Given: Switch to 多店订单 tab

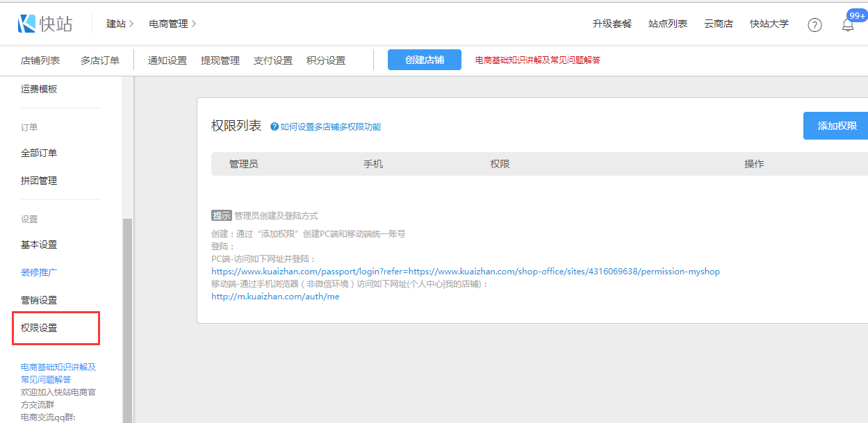Looking at the screenshot, I should point(100,60).
